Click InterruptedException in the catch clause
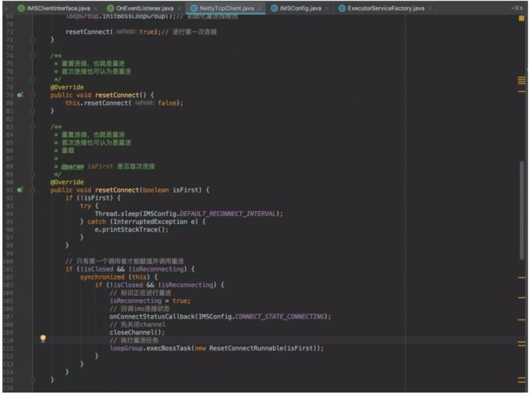The width and height of the screenshot is (532, 395). (149, 222)
